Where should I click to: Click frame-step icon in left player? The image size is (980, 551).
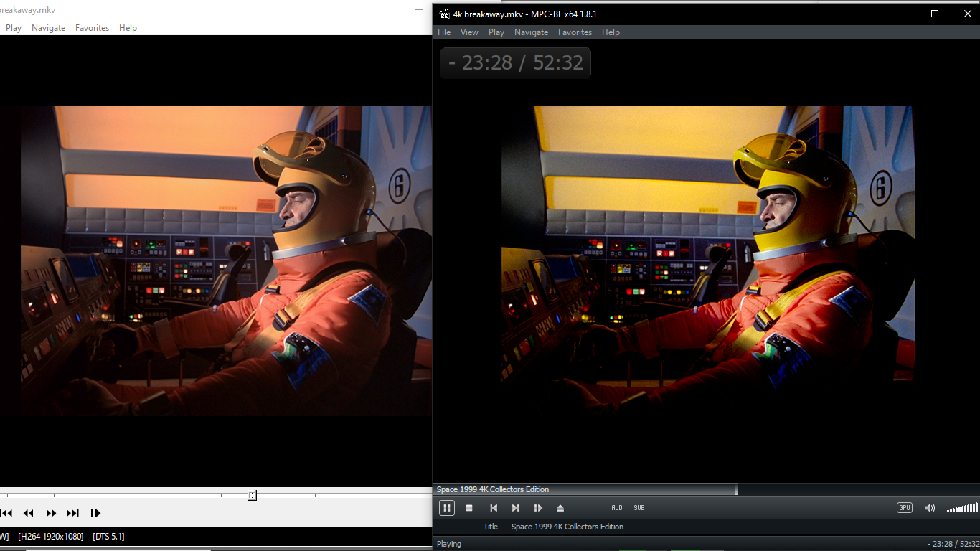click(95, 513)
